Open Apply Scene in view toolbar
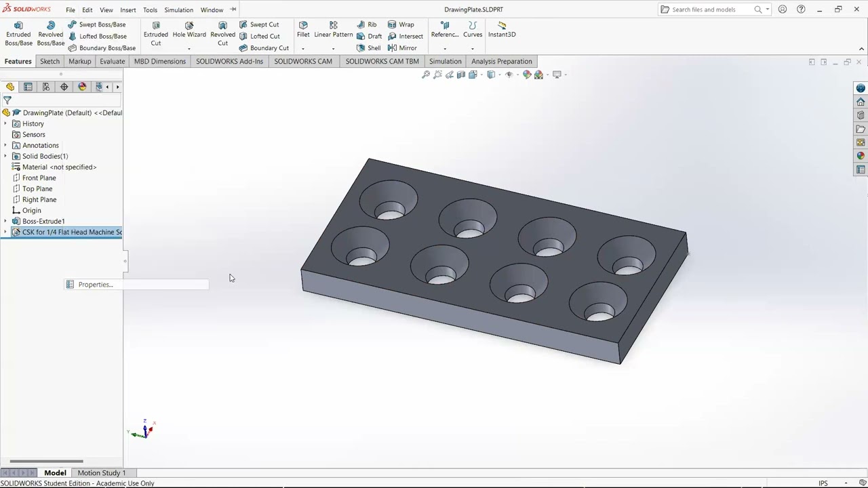Image resolution: width=868 pixels, height=488 pixels. coord(539,75)
